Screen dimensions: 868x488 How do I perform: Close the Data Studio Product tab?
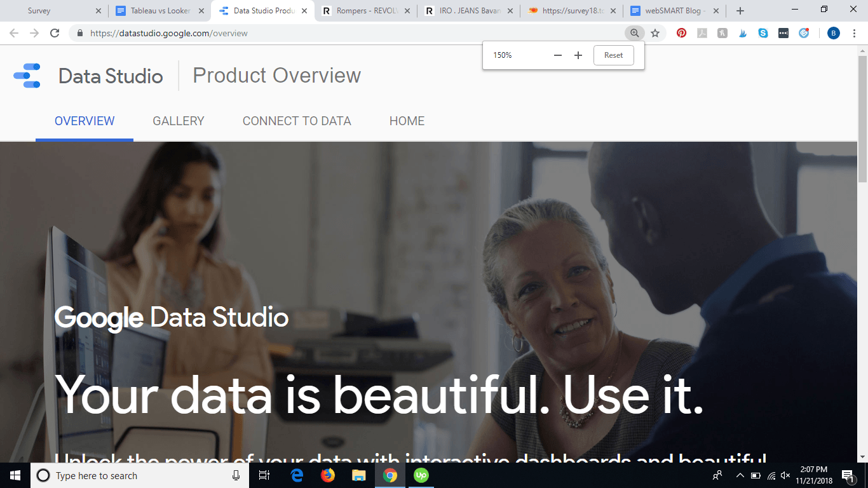point(304,11)
